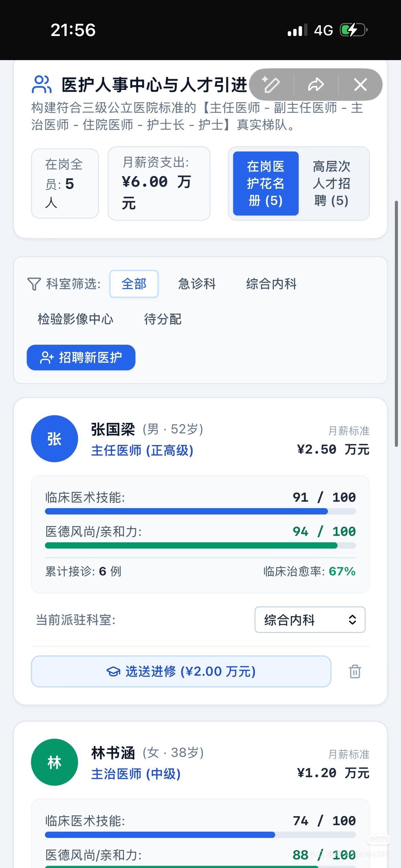This screenshot has width=401, height=868.
Task: Tap 张国梁's blue avatar circle
Action: pyautogui.click(x=54, y=439)
